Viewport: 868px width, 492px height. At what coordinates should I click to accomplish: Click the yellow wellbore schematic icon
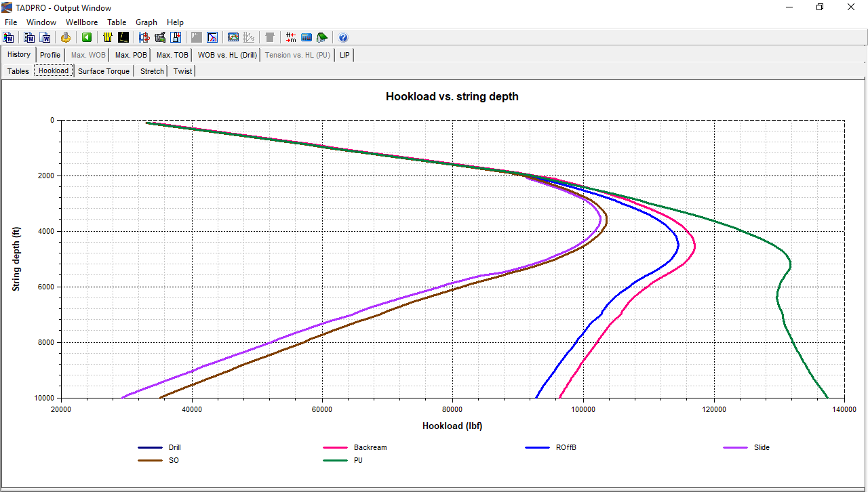point(107,37)
